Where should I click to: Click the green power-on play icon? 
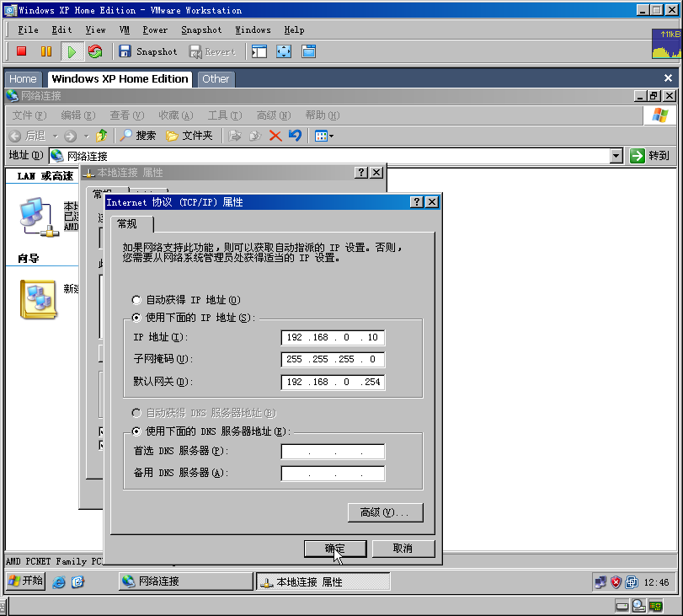click(x=71, y=51)
